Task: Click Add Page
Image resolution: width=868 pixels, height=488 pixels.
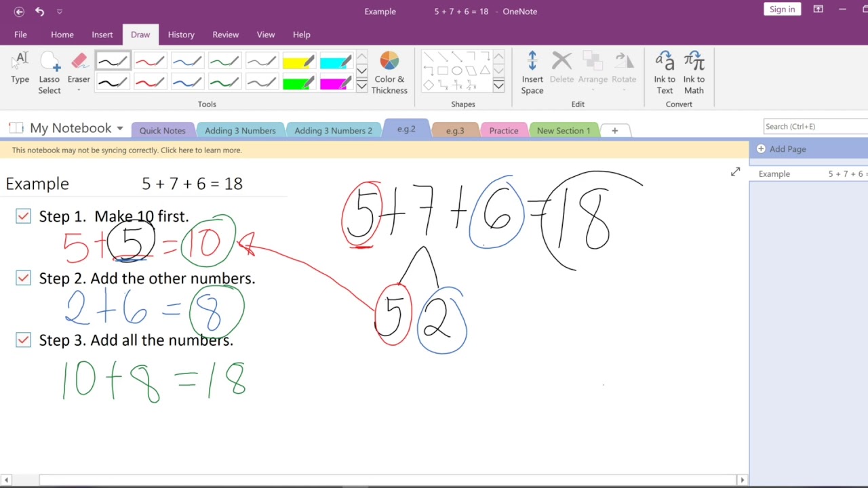Action: point(781,149)
